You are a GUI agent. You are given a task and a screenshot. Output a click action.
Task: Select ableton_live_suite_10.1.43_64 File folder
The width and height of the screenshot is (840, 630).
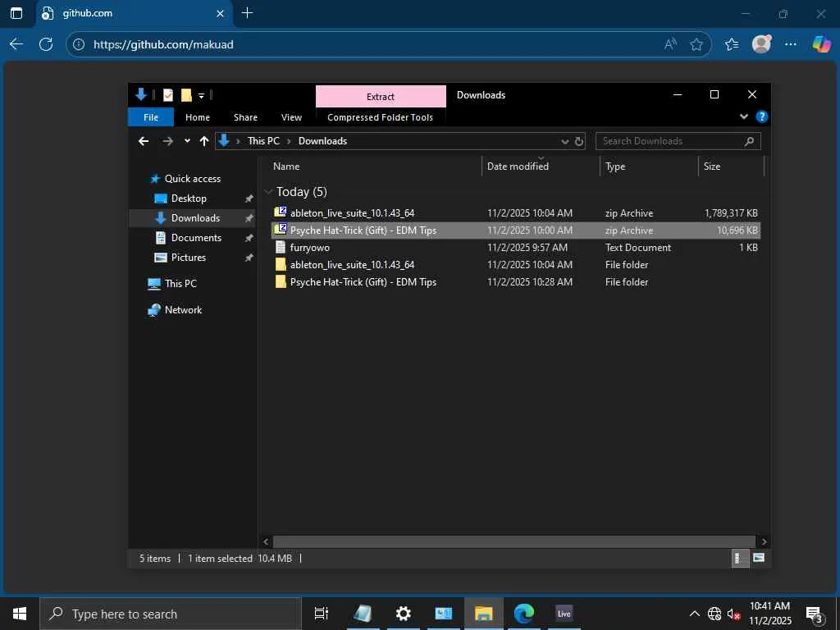click(515, 265)
